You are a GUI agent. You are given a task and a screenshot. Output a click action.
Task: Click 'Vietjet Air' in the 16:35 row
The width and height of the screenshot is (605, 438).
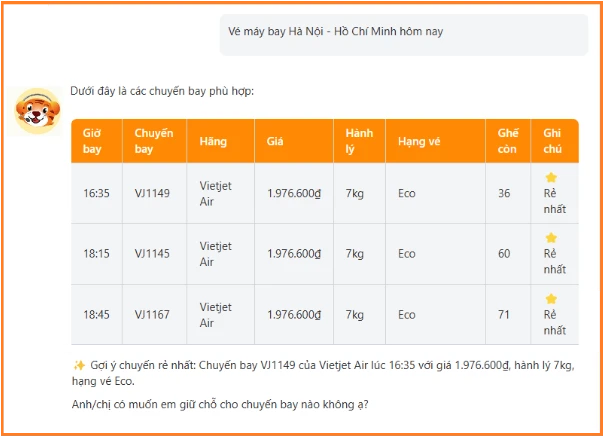tap(215, 193)
